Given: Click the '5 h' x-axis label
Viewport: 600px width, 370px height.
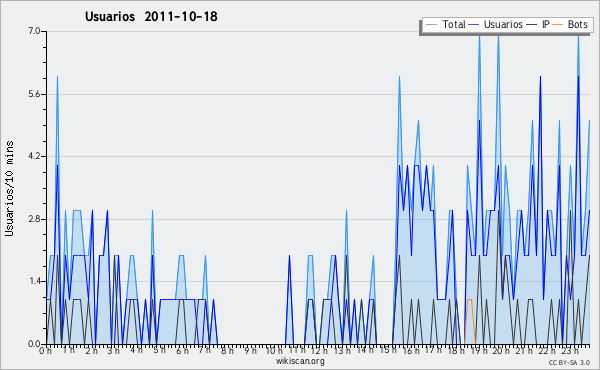Looking at the screenshot, I should pyautogui.click(x=160, y=350).
